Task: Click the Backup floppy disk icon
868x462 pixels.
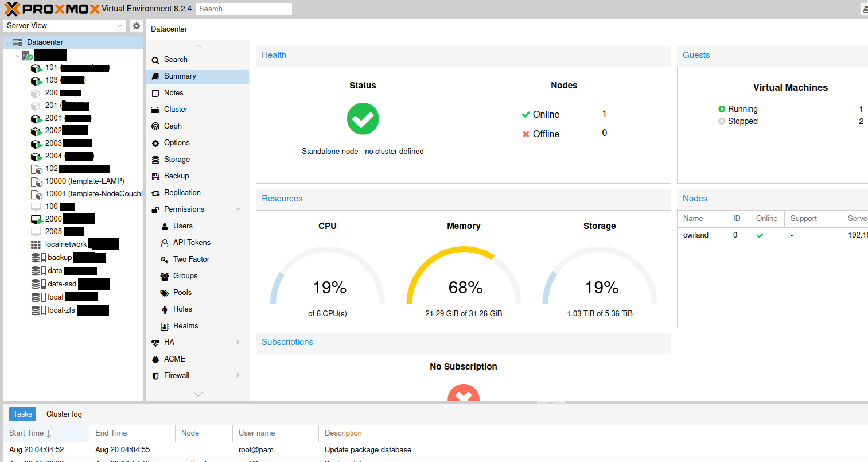Action: tap(155, 176)
